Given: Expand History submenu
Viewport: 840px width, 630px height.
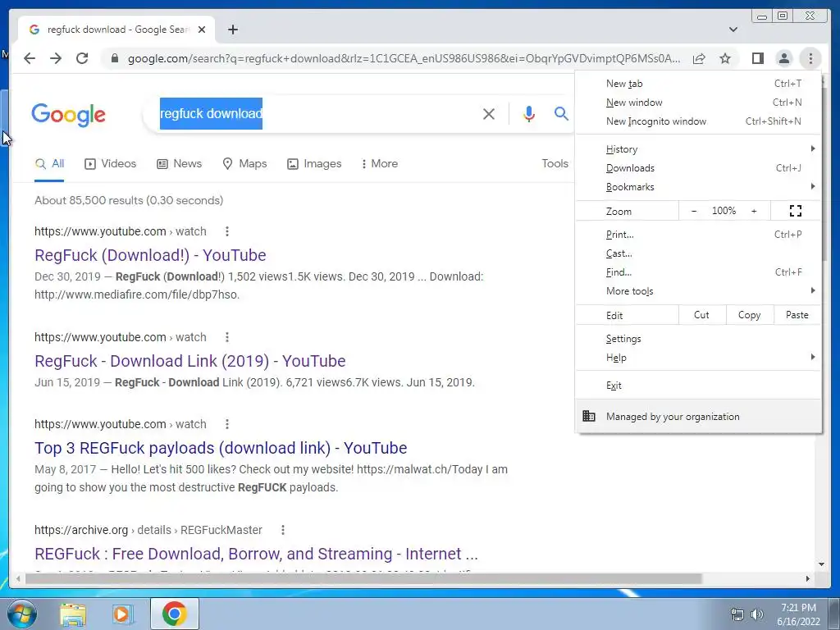Looking at the screenshot, I should 698,149.
